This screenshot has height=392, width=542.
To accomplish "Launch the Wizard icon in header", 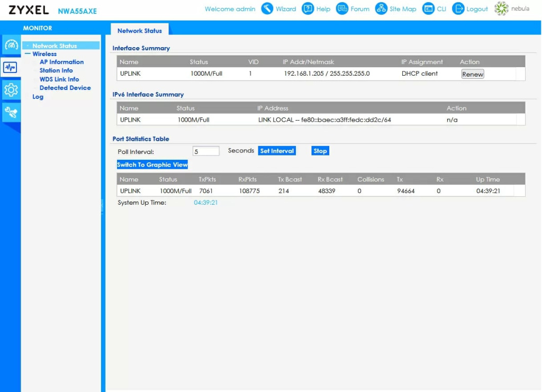I will point(267,9).
